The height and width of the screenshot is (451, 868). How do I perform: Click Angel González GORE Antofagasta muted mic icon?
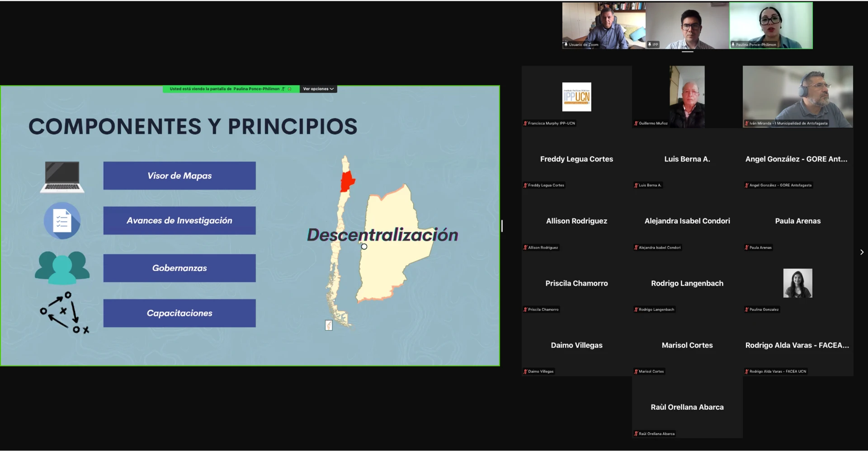coord(747,185)
